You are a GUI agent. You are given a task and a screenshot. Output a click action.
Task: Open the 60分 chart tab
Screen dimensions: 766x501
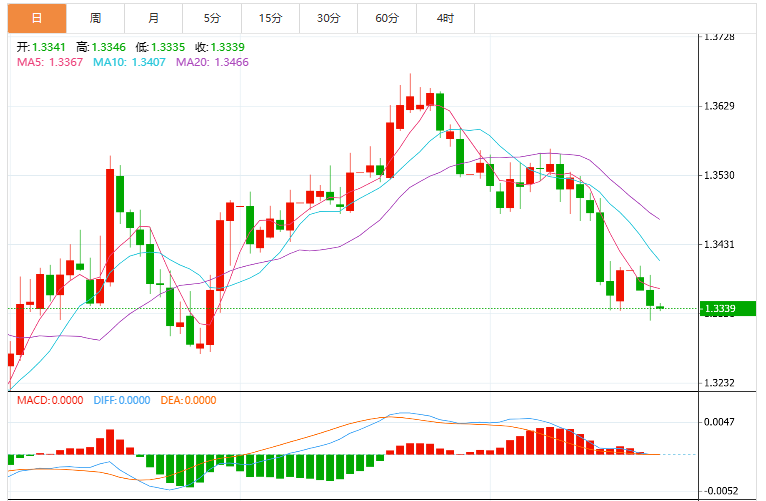point(387,19)
